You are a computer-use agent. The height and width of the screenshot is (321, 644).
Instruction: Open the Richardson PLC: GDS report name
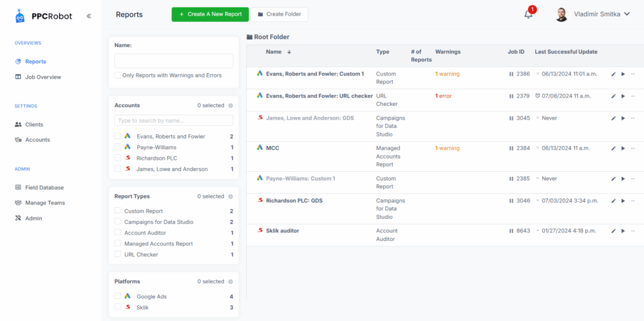[x=294, y=201]
